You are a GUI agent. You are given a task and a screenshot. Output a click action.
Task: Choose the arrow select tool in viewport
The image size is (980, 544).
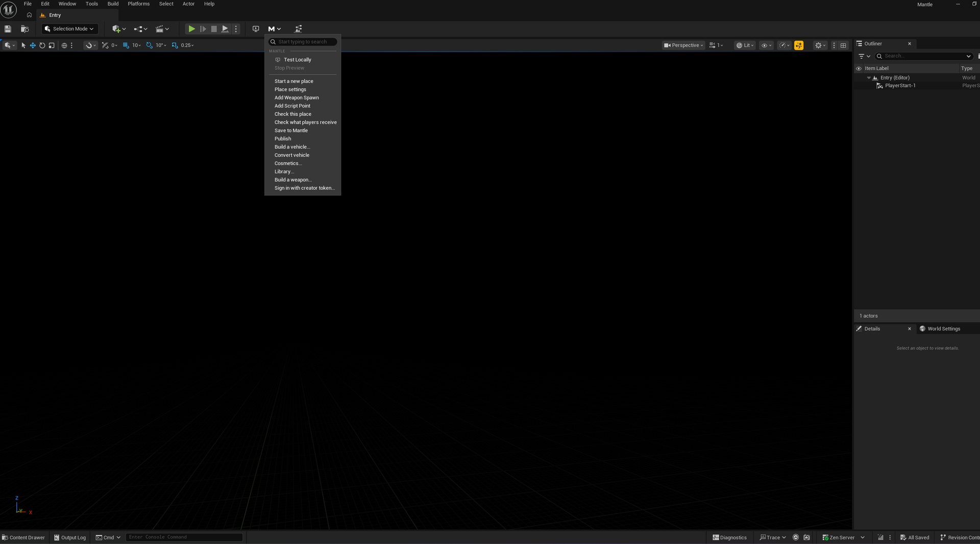coord(23,45)
